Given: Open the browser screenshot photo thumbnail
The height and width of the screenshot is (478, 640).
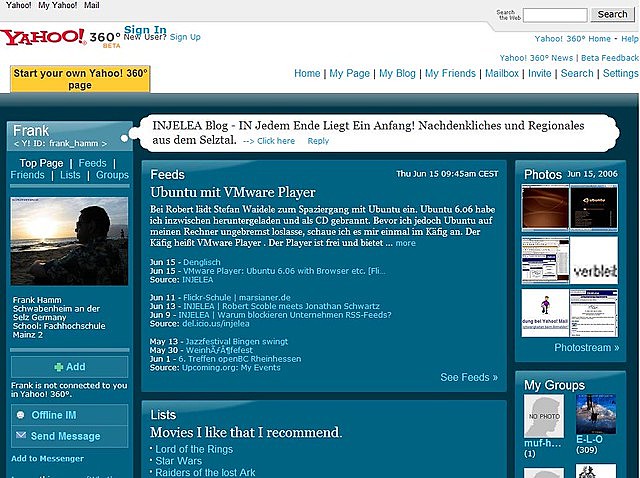Looking at the screenshot, I should [x=545, y=260].
